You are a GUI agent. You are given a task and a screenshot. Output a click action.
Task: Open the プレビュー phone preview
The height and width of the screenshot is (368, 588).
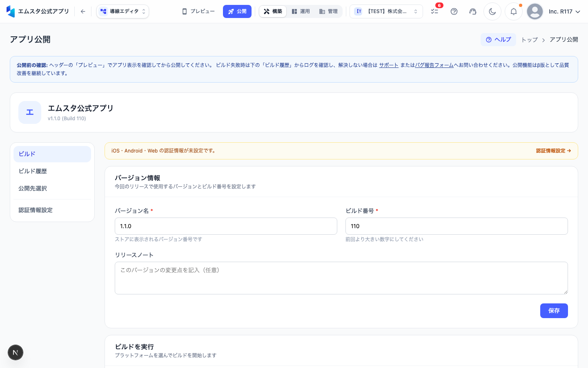[198, 11]
